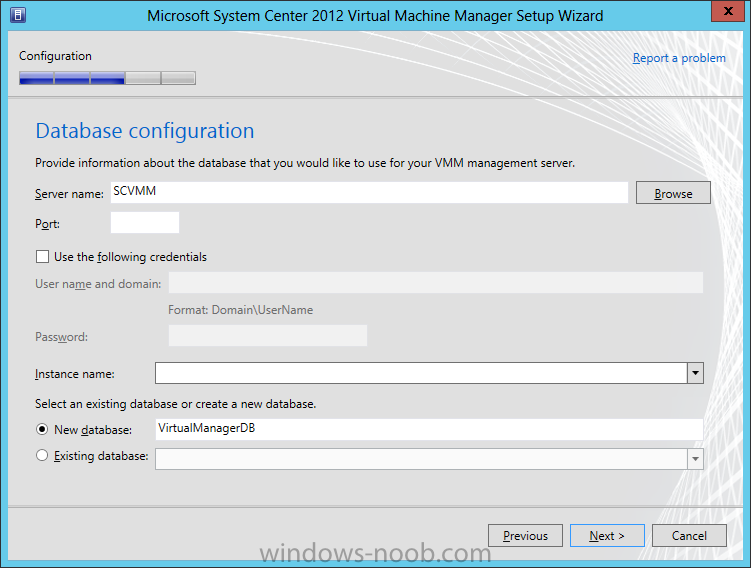
Task: Click the VirtualManagerDB database name field
Action: click(x=429, y=429)
